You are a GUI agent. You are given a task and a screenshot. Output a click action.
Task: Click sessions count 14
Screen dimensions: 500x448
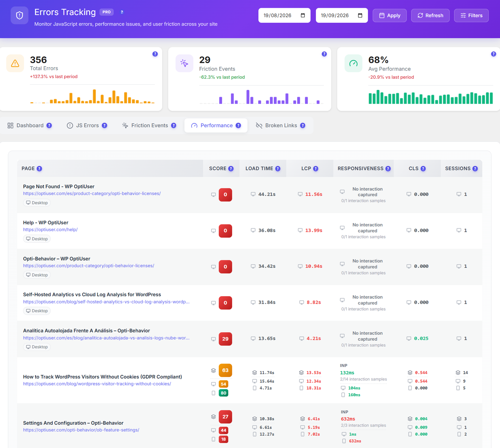coord(466,373)
